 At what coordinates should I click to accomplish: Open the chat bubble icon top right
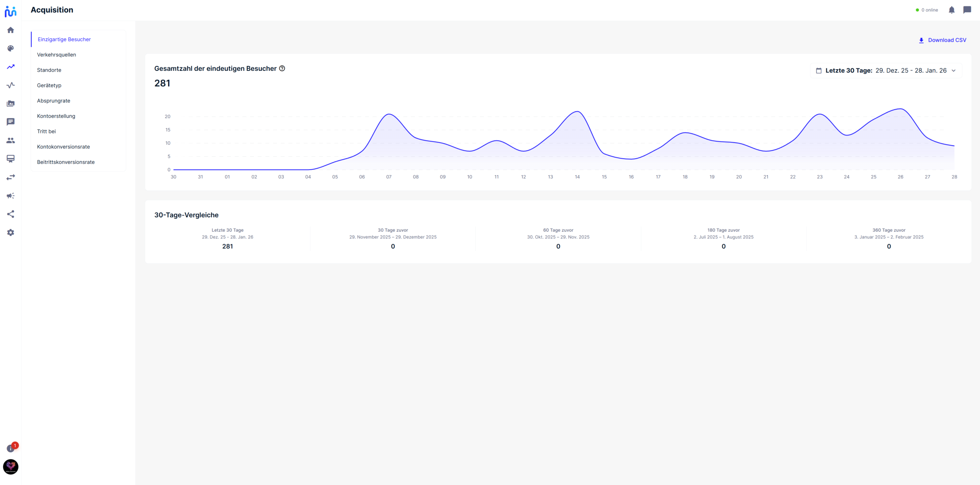click(x=967, y=10)
